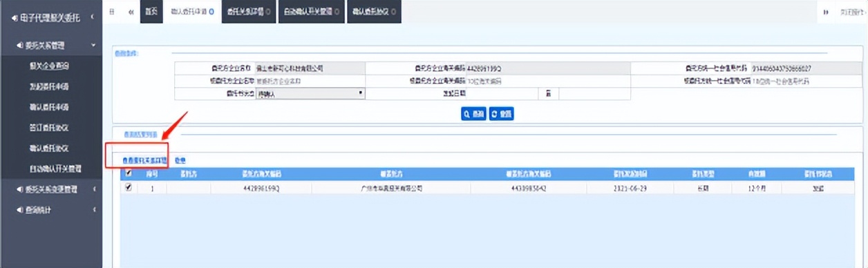Viewport: 868px width, 268px height.
Task: Close the 委托关系详情 tab via its close icon
Action: [268, 12]
